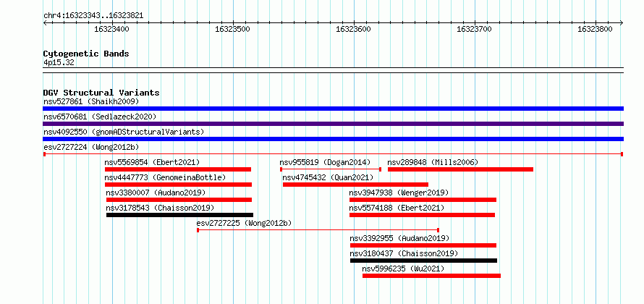Click the nsv955819 (Dogan2014) thin red feature

pos(331,169)
